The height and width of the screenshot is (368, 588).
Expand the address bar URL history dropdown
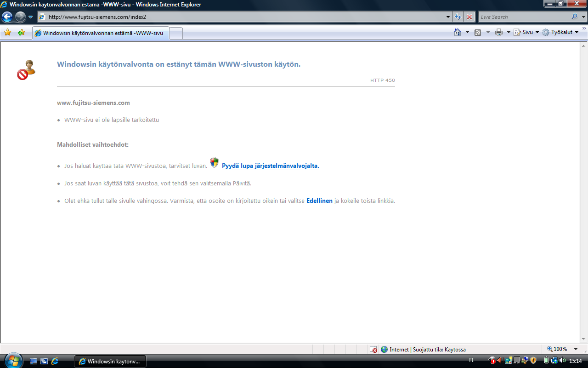click(448, 17)
